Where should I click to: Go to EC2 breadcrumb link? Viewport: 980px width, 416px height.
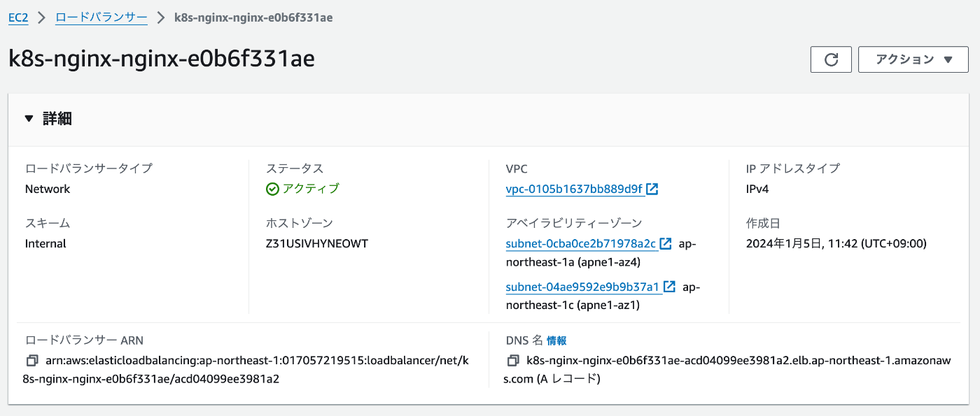[18, 17]
